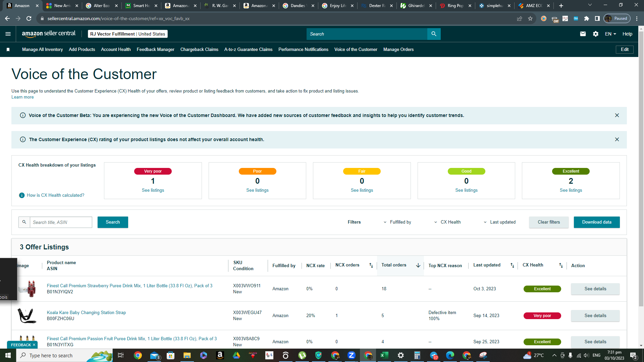Dismiss the Voice of the Customer Beta banner
This screenshot has height=362, width=644.
click(617, 115)
